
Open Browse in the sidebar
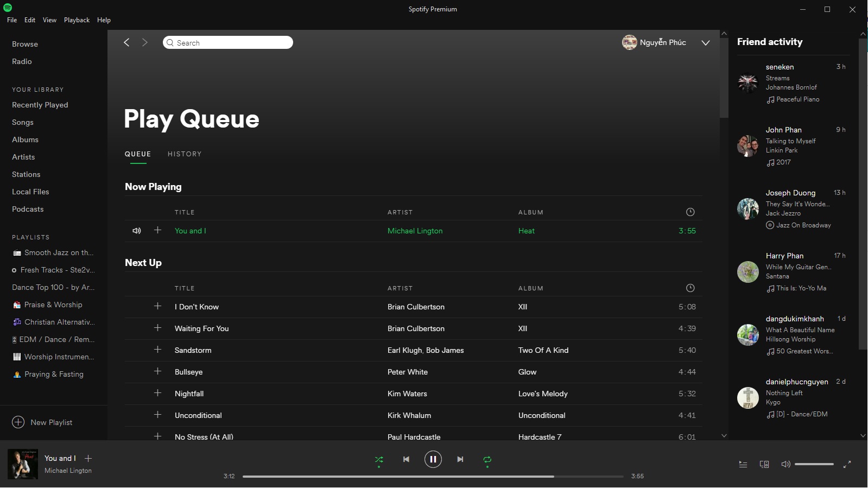pyautogui.click(x=25, y=44)
